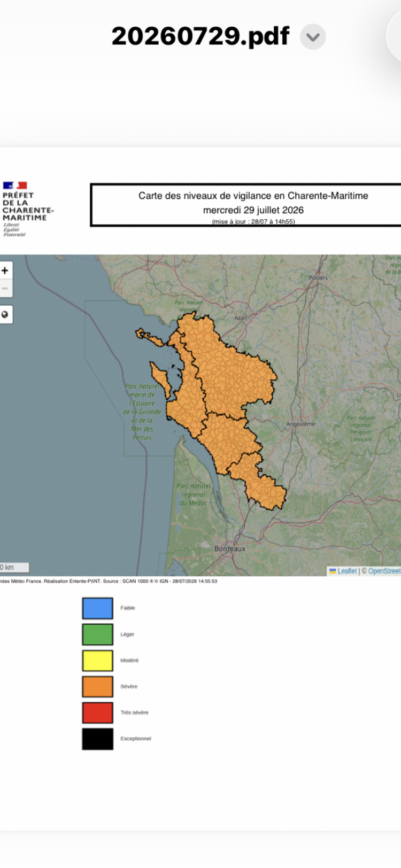Click the Poitiers label on the map
The image size is (401, 868).
click(x=318, y=277)
